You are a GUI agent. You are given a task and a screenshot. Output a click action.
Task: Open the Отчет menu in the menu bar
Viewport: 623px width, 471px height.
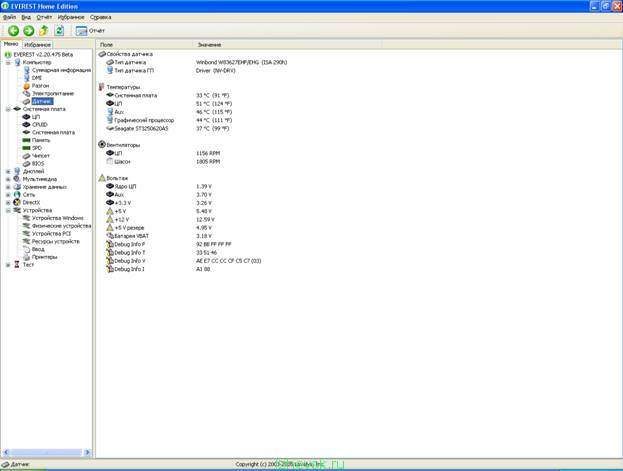point(44,17)
